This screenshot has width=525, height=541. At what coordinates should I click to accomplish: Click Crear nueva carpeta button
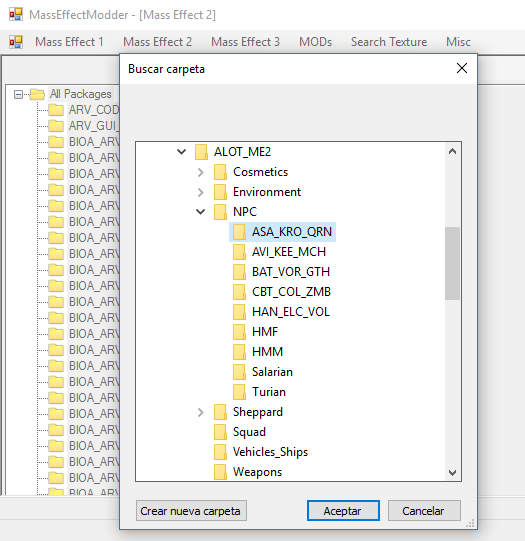(191, 511)
